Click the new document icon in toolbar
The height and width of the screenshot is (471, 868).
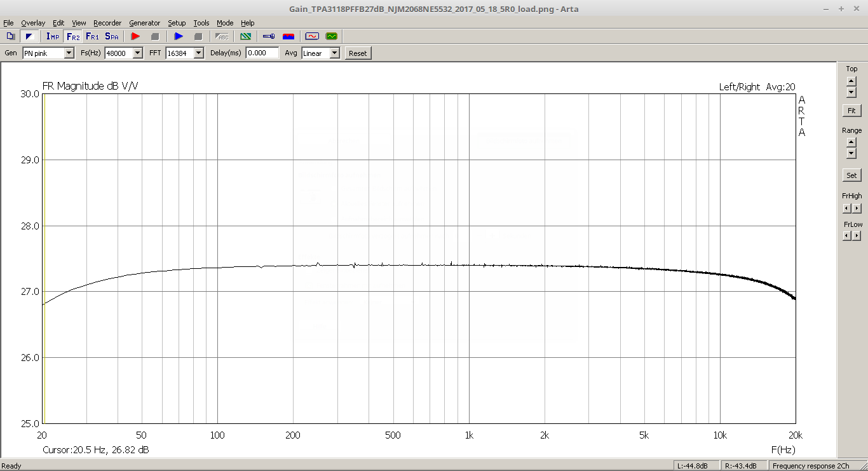11,36
